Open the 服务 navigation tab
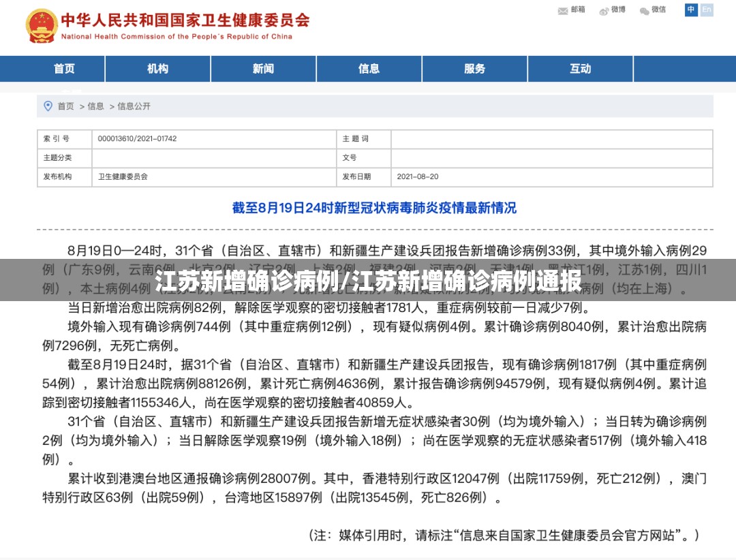This screenshot has height=560, width=736. click(x=474, y=69)
